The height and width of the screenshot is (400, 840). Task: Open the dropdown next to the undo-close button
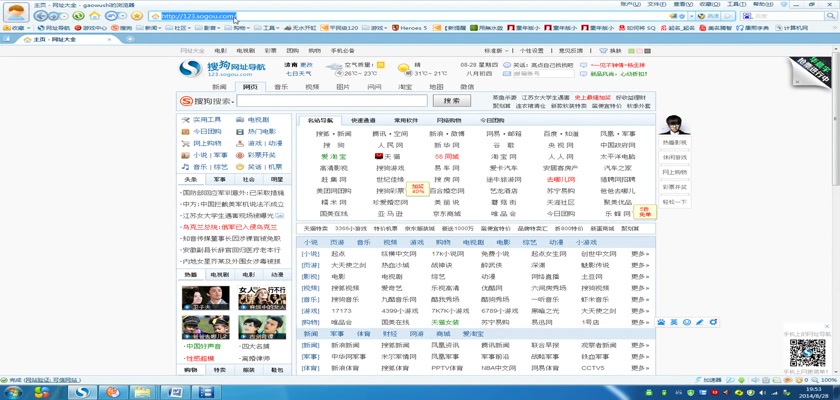click(x=123, y=16)
